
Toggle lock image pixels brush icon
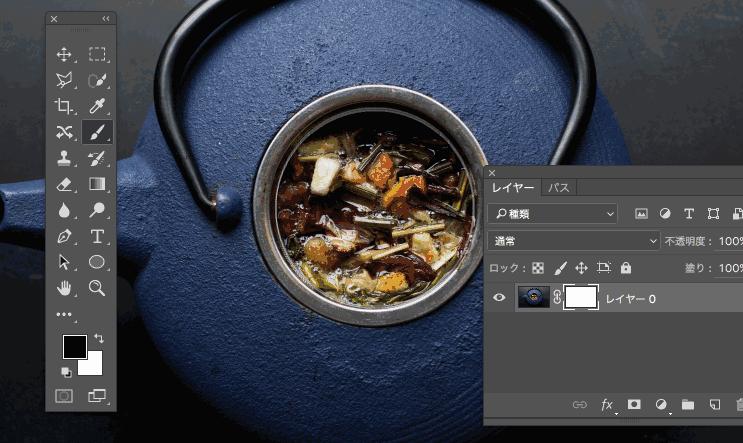coord(560,268)
